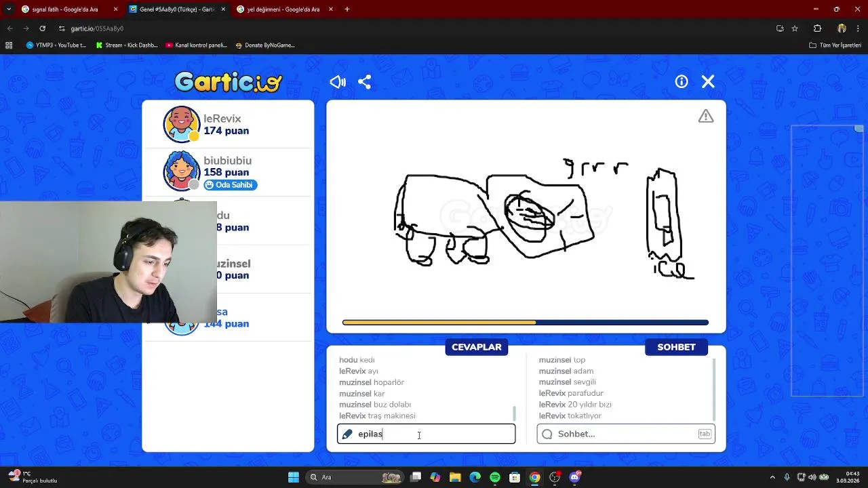Click chat message 'muzinsel sevgili'

coord(568,382)
